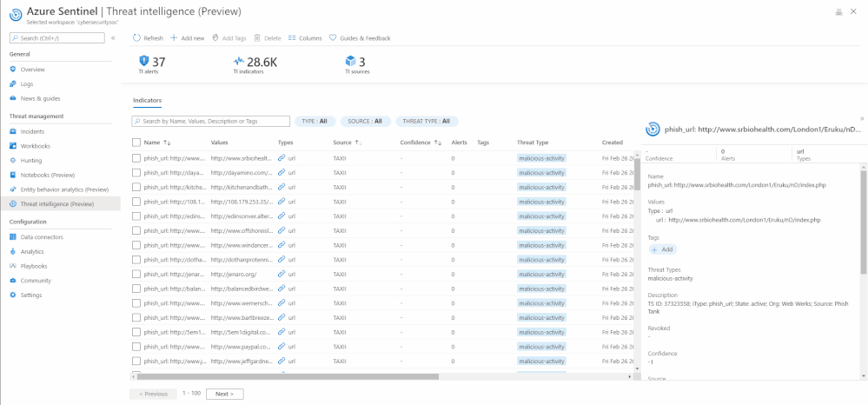
Task: Open the SOURCE : All filter
Action: [x=366, y=122]
